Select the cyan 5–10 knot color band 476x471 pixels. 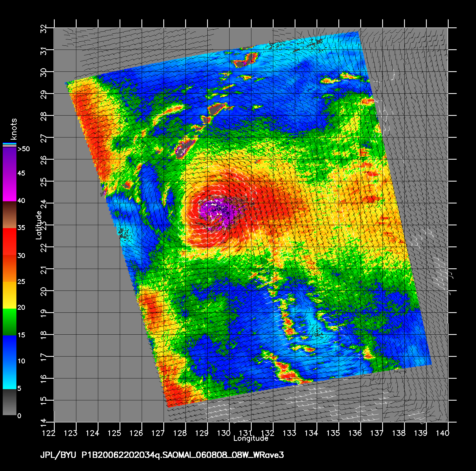(x=10, y=376)
